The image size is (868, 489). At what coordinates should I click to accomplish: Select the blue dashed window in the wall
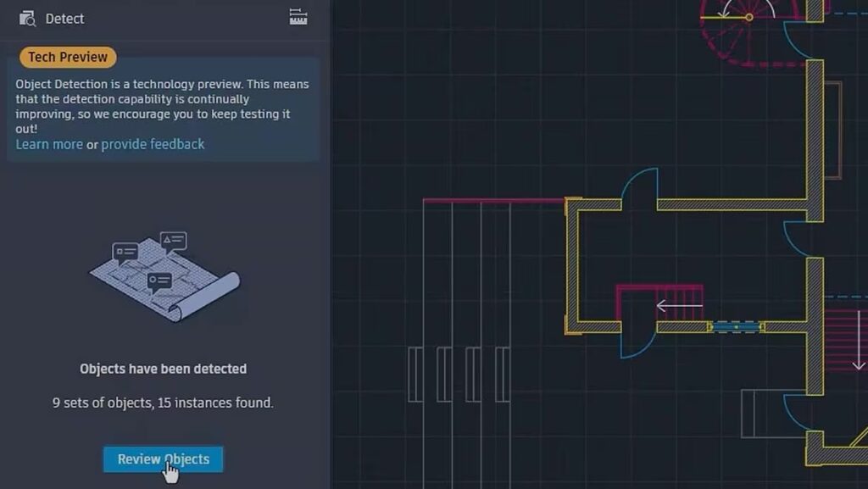[x=736, y=327]
